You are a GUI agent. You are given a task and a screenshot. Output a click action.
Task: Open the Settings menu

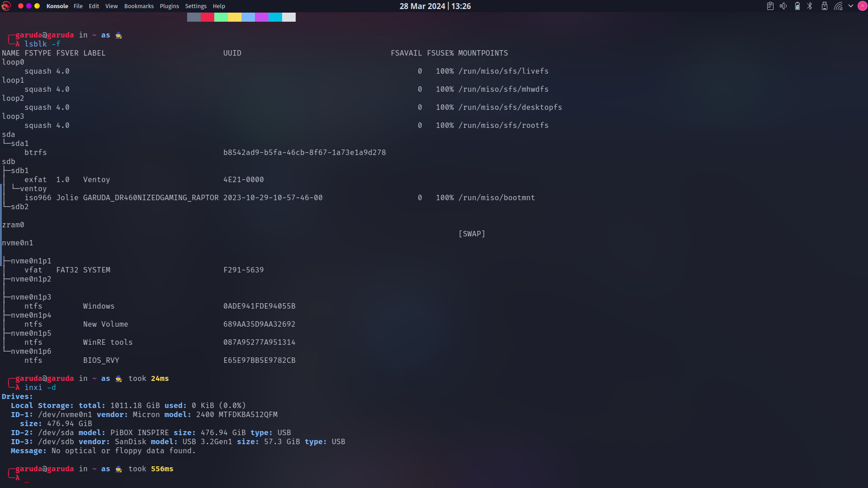(x=196, y=6)
